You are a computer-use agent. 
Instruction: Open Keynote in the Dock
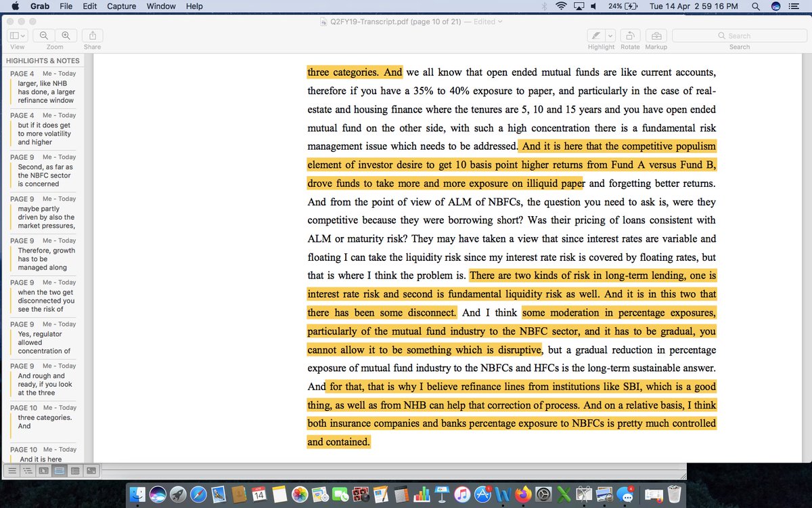pos(442,494)
